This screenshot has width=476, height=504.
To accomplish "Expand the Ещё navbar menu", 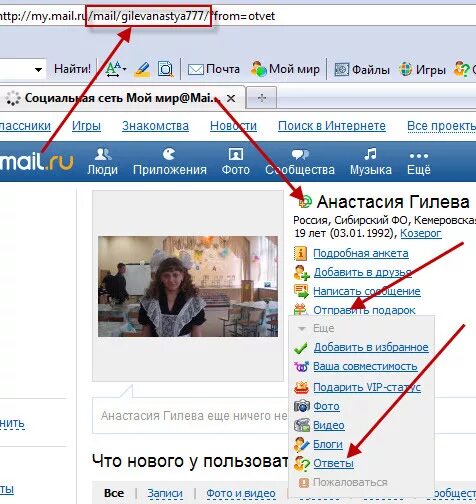I will [419, 162].
